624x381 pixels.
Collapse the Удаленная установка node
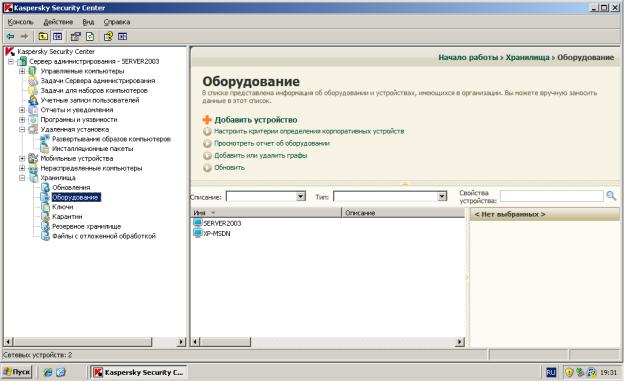click(x=22, y=129)
